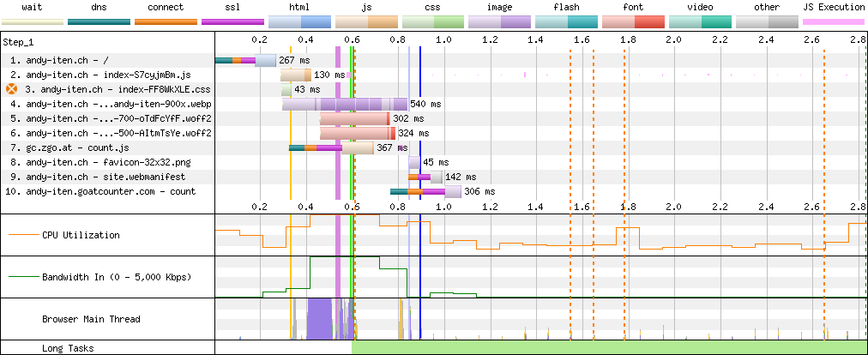Click the Bandwidth In label
The width and height of the screenshot is (868, 355).
(x=117, y=277)
